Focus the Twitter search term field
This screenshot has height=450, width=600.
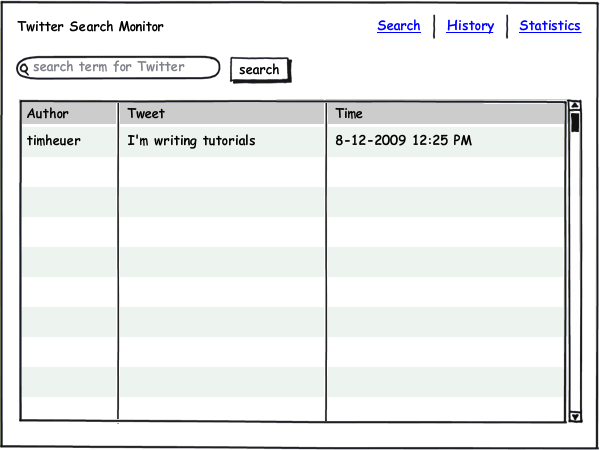(x=118, y=68)
